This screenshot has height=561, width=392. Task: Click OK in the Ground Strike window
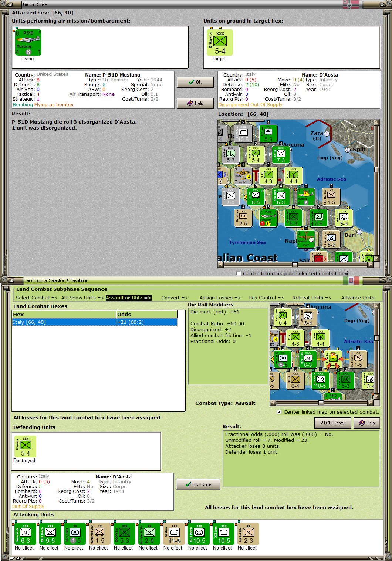click(x=195, y=82)
